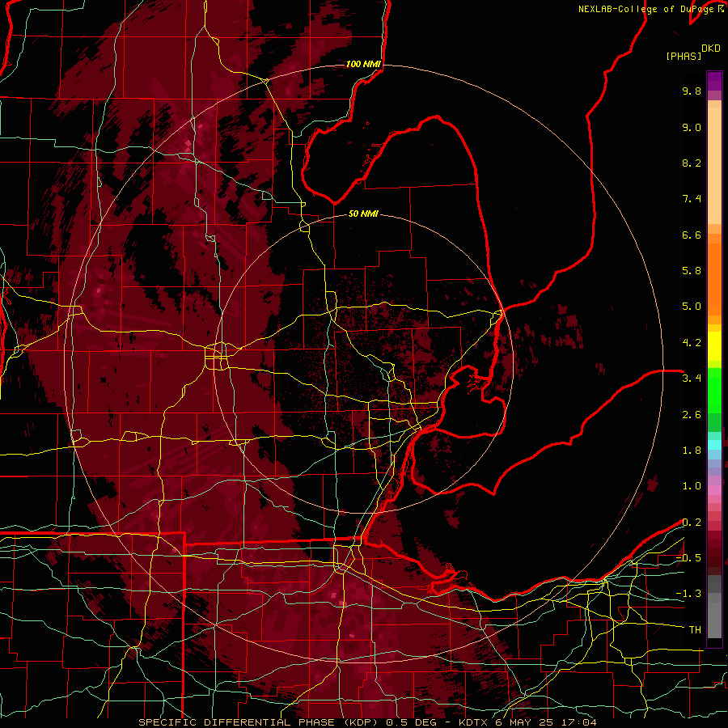The height and width of the screenshot is (728, 728).
Task: Click the 17:04 timestamp in the caption
Action: [580, 722]
